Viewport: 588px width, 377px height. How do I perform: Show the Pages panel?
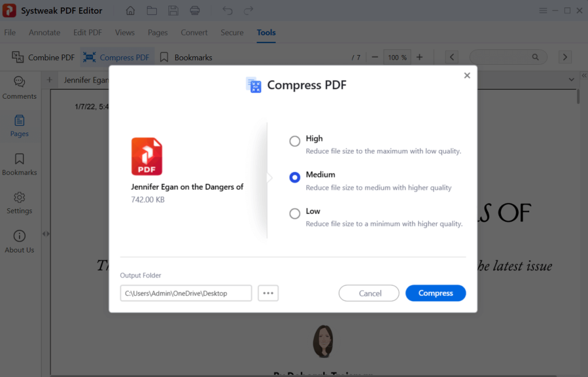click(19, 126)
